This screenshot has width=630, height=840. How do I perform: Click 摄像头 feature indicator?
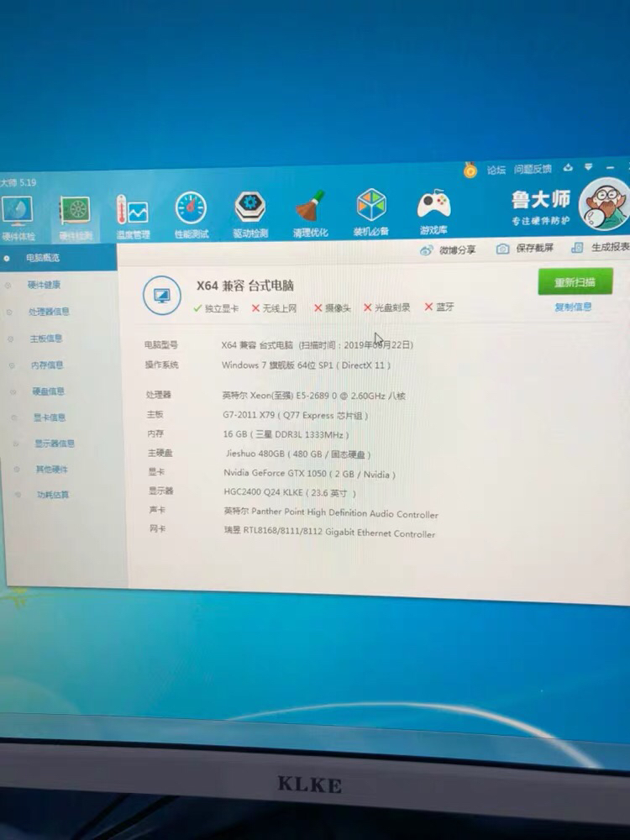click(333, 307)
